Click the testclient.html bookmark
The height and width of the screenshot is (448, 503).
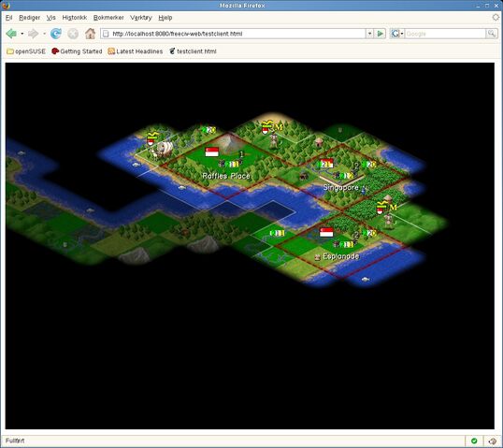pos(194,51)
